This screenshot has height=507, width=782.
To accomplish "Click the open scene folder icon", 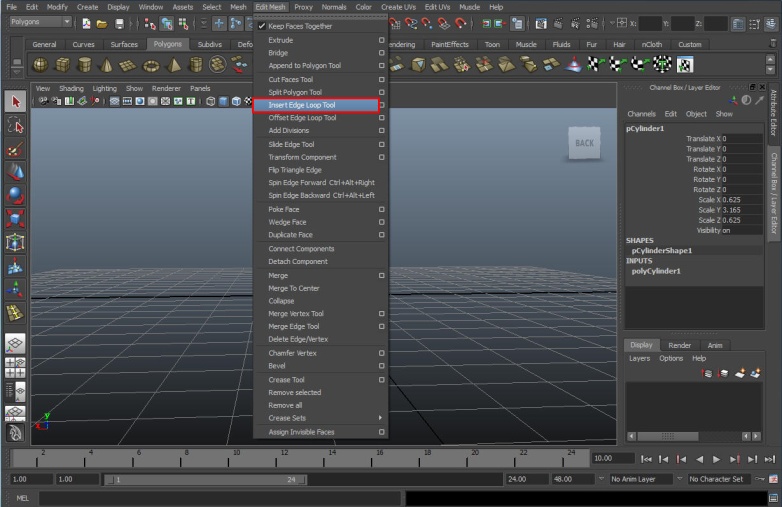I will [x=102, y=23].
